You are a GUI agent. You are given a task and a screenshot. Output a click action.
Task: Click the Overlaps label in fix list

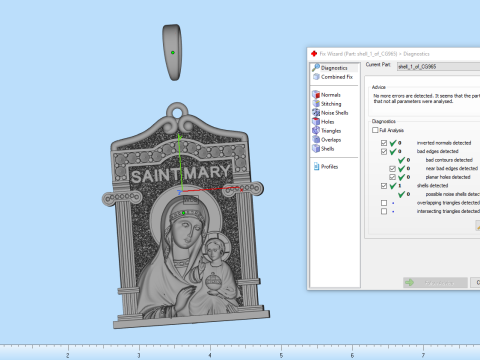(331, 140)
